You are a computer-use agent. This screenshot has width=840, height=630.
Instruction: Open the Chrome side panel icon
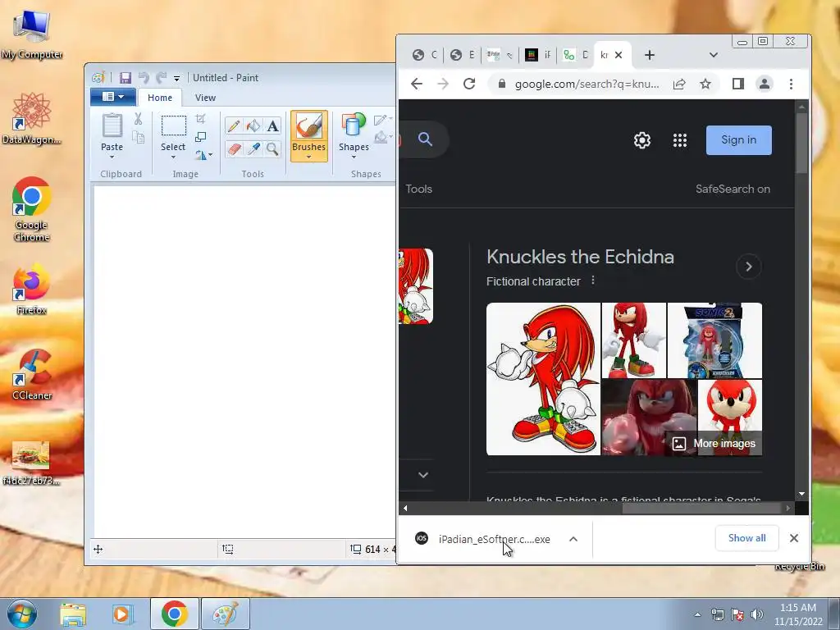738,84
